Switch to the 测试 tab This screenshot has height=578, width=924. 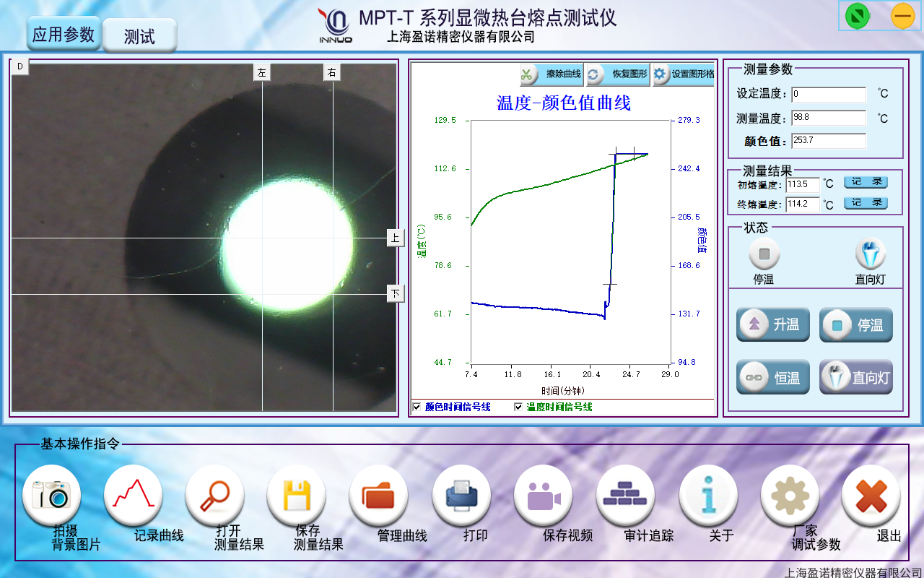pos(139,36)
